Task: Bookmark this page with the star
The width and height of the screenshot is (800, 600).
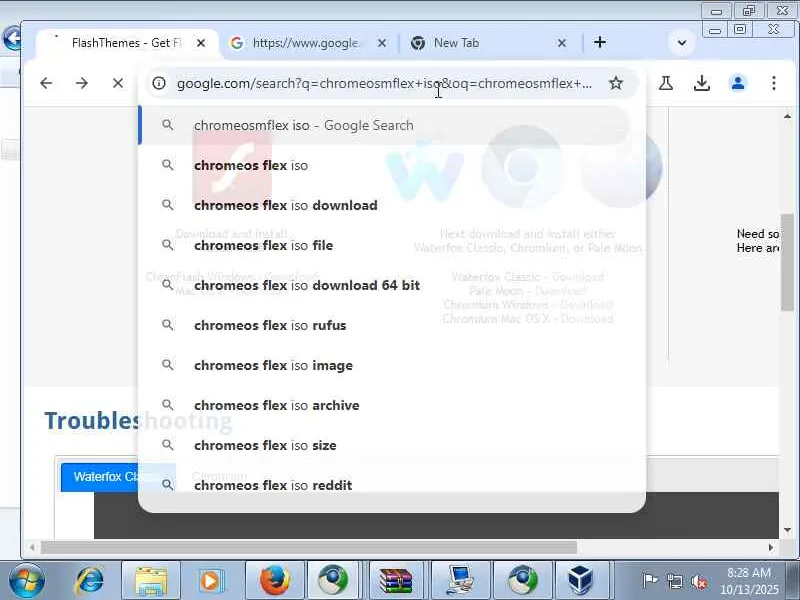Action: coord(616,83)
